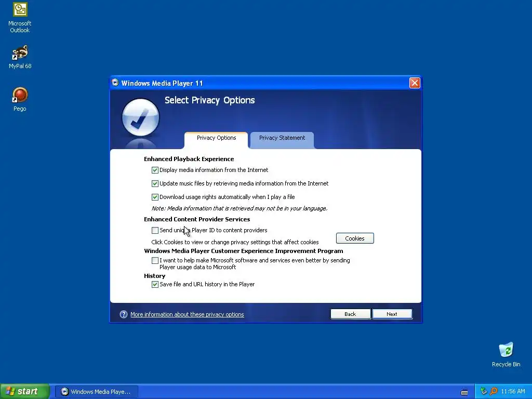
Task: Open More information about these privacy options
Action: pos(187,314)
